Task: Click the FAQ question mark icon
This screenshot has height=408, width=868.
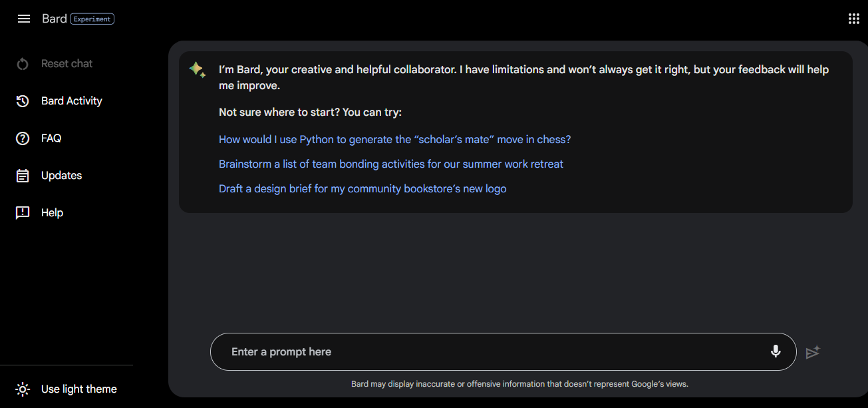Action: tap(23, 138)
